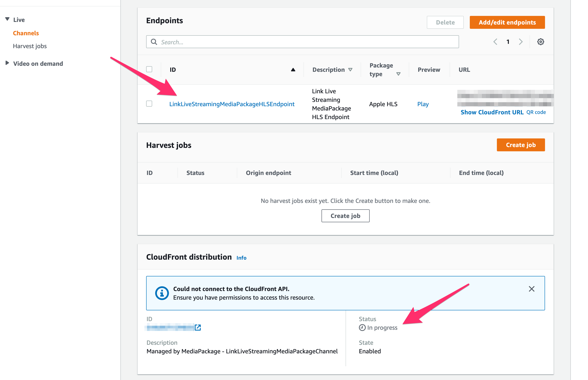Viewport: 588px width, 380px height.
Task: Toggle the select-all checkbox in the Endpoints header
Action: pyautogui.click(x=149, y=69)
